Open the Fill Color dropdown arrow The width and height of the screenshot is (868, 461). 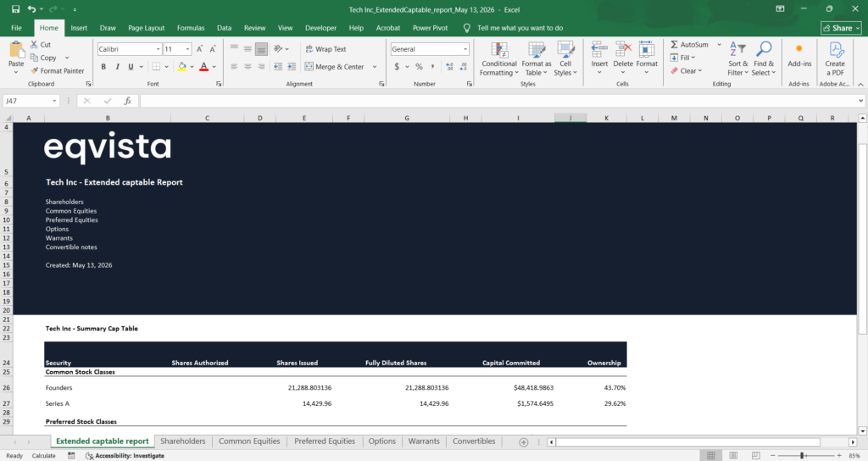pyautogui.click(x=192, y=66)
